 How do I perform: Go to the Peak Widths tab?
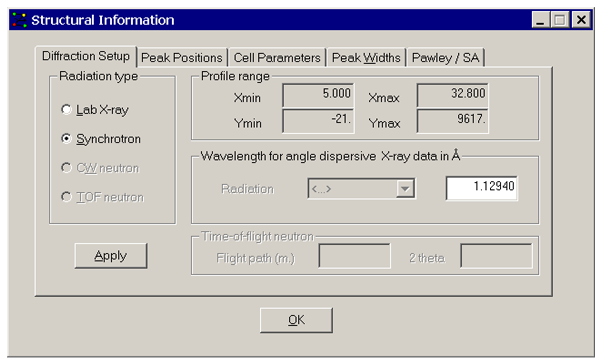366,58
